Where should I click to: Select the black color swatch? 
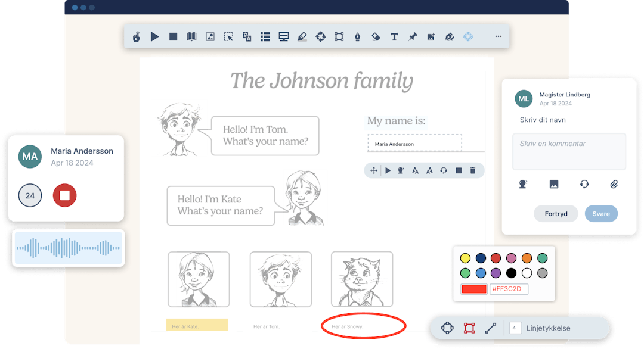510,273
